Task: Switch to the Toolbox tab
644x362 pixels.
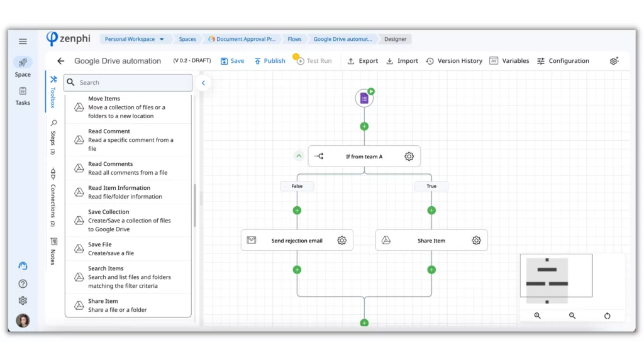Action: (x=53, y=92)
